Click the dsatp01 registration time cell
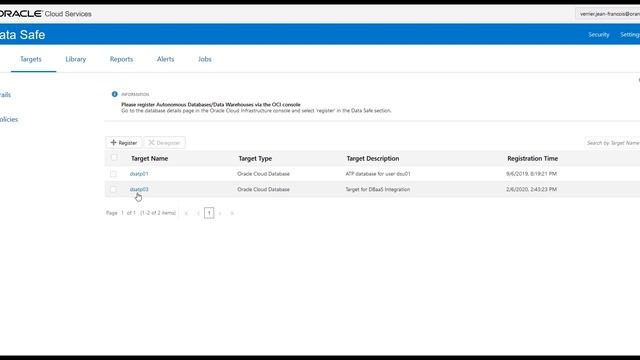This screenshot has width=640, height=360. (531, 174)
